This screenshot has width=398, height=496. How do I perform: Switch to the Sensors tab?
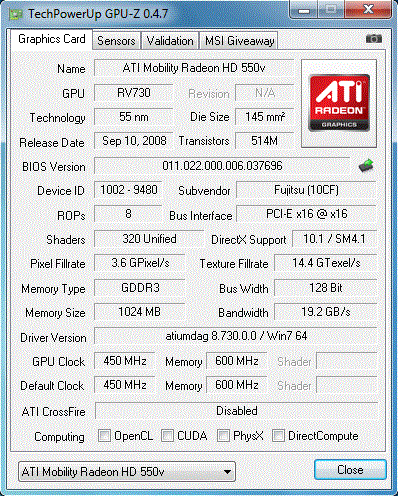116,41
